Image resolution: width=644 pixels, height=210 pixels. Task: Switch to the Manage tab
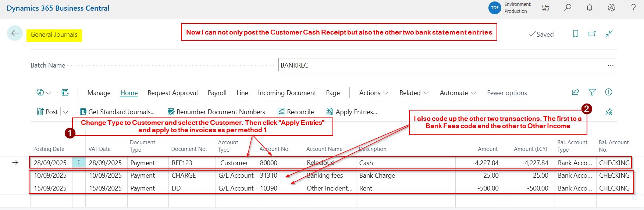pyautogui.click(x=99, y=93)
